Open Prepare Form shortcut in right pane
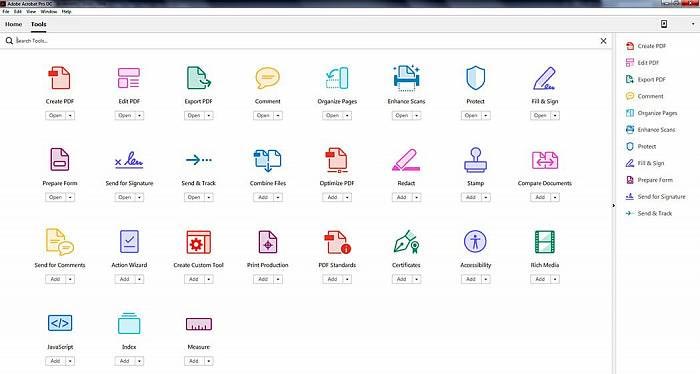The image size is (700, 374). pyautogui.click(x=649, y=180)
